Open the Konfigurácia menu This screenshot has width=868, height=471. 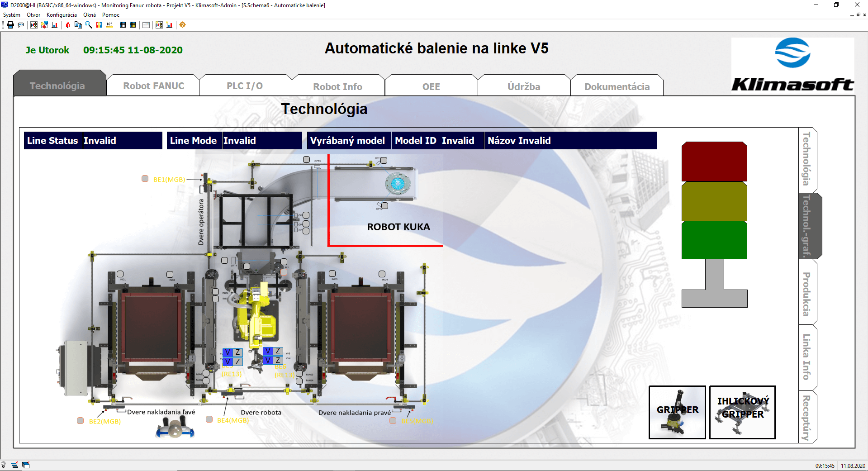pos(62,14)
